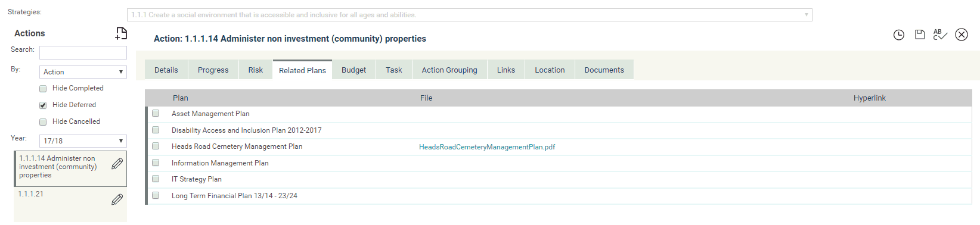This screenshot has width=980, height=225.
Task: Edit action 1.1.1.14 with the pencil icon
Action: [x=117, y=164]
